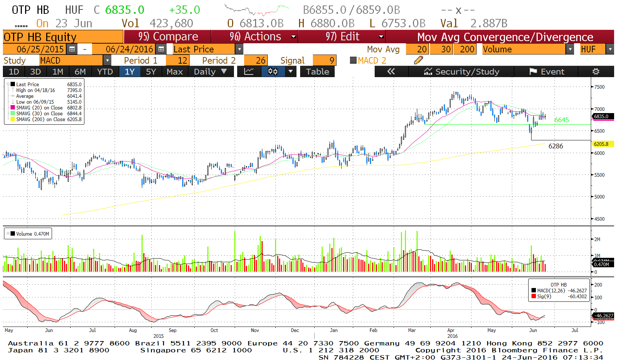The height and width of the screenshot is (364, 617).
Task: Switch to candlestick chart view icon
Action: (273, 72)
